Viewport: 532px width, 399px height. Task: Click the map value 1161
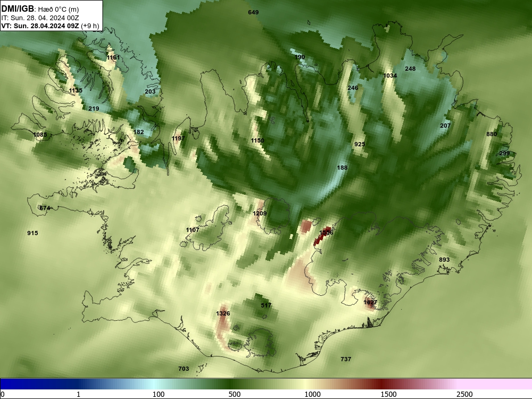pos(113,57)
